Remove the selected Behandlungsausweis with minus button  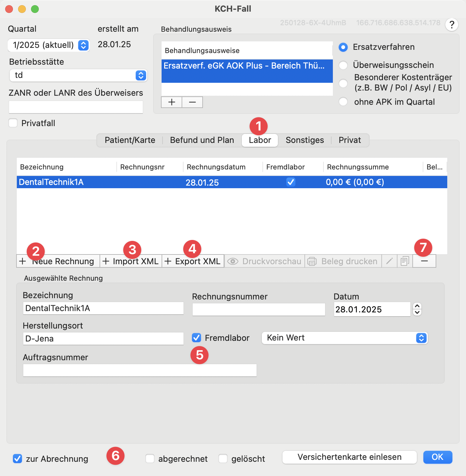click(192, 102)
